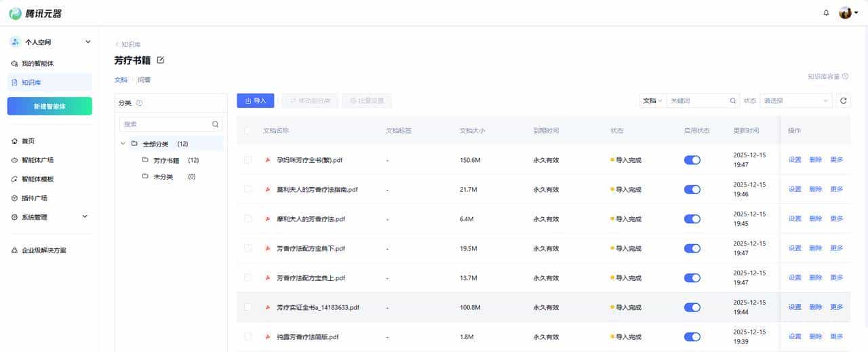This screenshot has height=352, width=868.
Task: Open 更多 for 芳疗实证全书a_14183633.pdf
Action: (837, 307)
